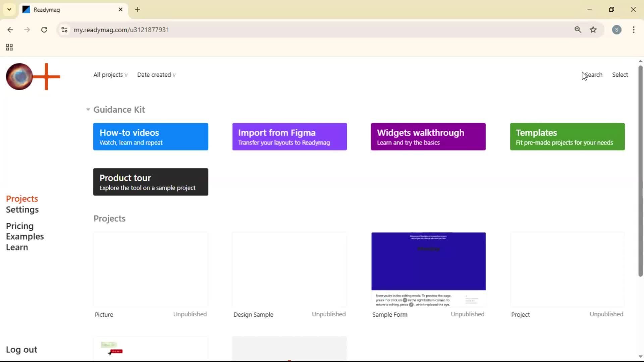Click the site information icon in the address bar
Viewport: 644px width, 362px height.
click(64, 29)
